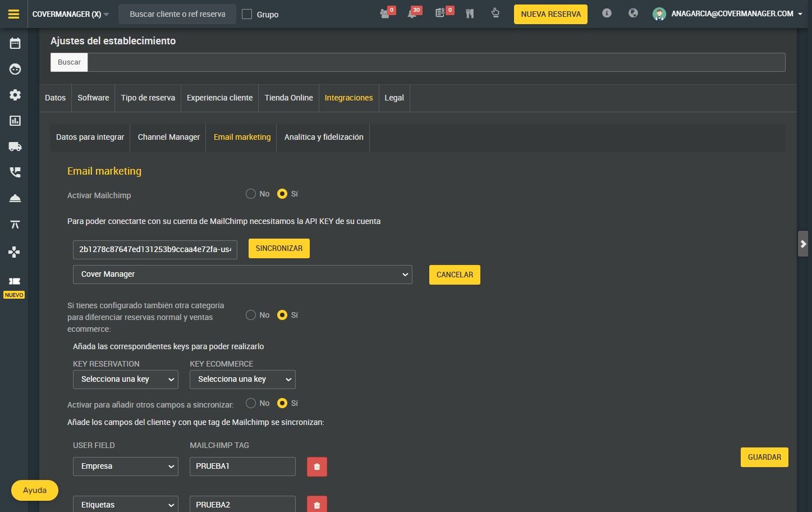Viewport: 812px width, 512px height.
Task: Open the calendar icon in sidebar
Action: [15, 43]
